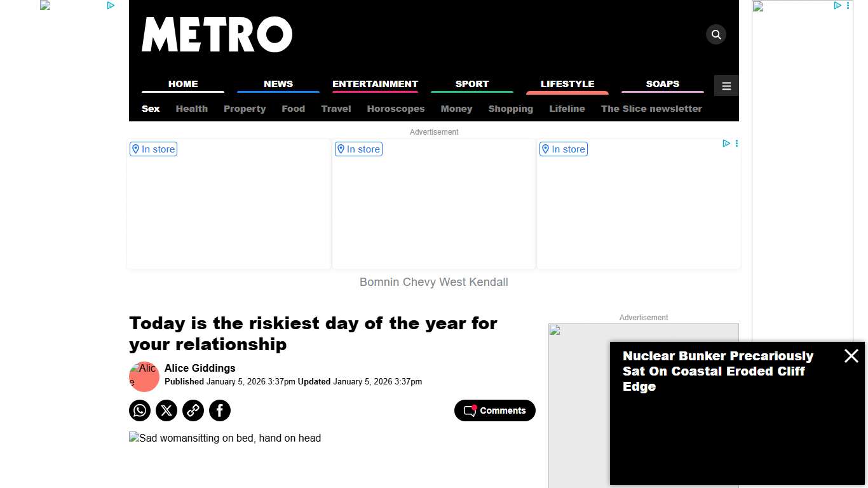Toggle the rightmost In store location chip
Screen dimensions: 868x488
[563, 149]
